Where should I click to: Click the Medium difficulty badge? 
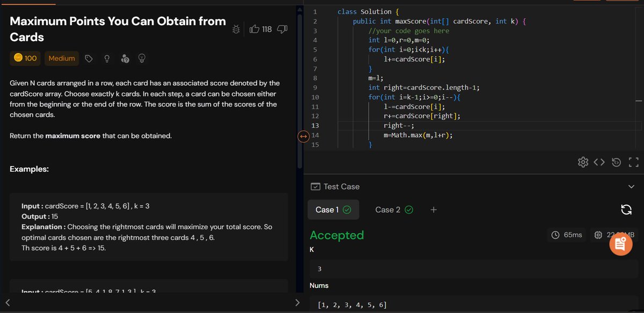(x=62, y=58)
